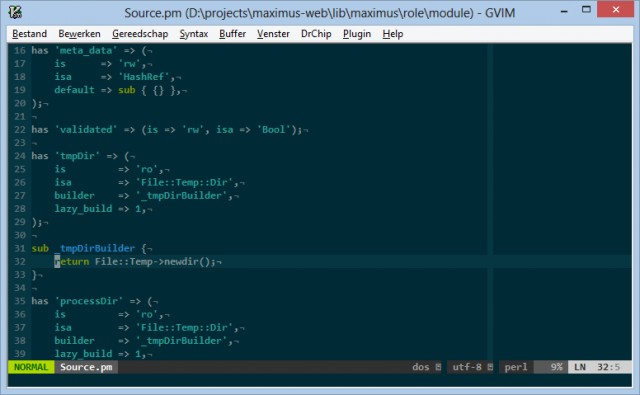Open the Bestand menu
The height and width of the screenshot is (395, 640).
pyautogui.click(x=29, y=34)
